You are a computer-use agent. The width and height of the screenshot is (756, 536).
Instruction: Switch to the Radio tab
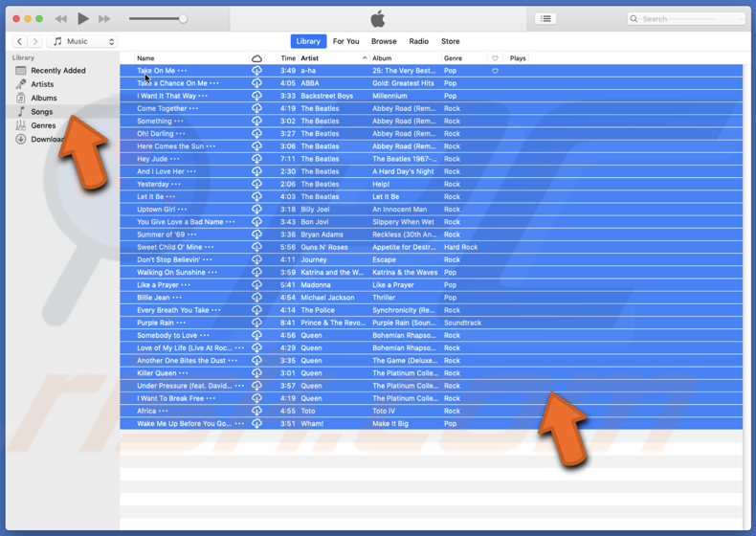click(x=418, y=41)
